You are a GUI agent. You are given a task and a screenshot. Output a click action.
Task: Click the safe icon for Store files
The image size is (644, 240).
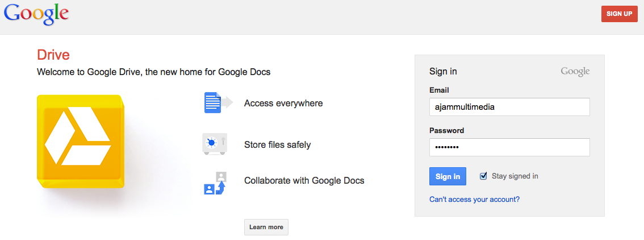pos(215,144)
